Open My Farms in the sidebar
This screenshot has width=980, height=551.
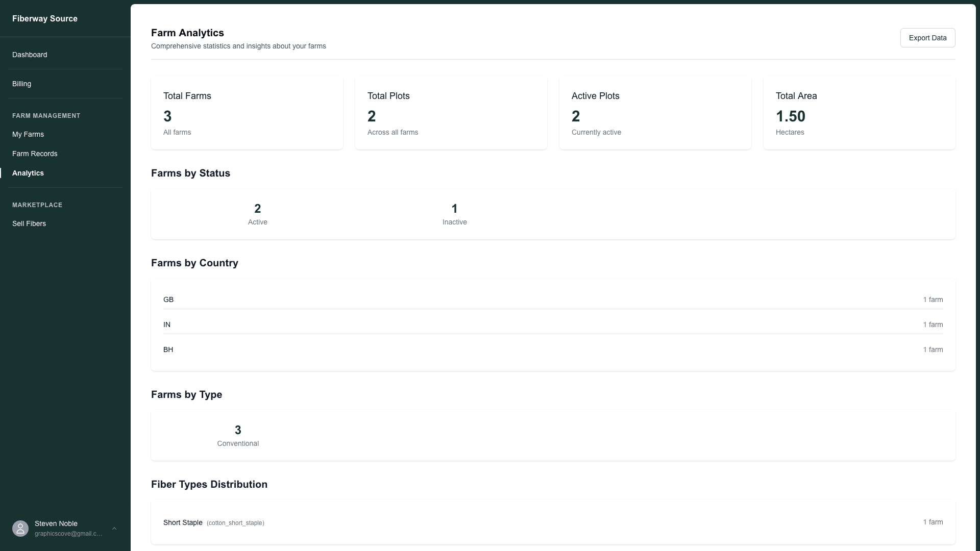tap(28, 134)
